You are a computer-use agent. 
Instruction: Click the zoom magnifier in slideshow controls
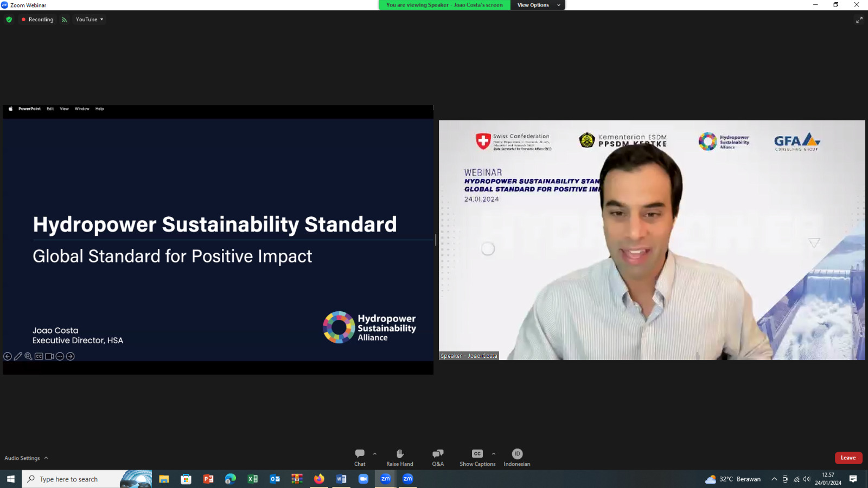click(x=28, y=356)
